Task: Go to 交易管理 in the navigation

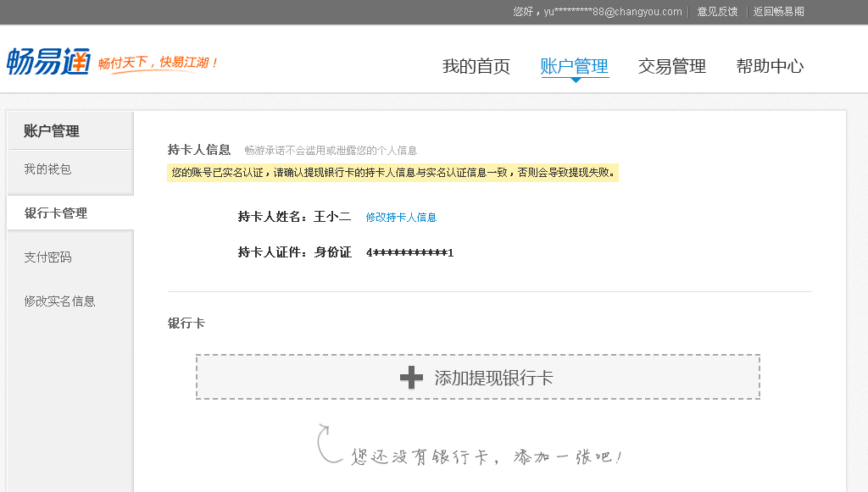Action: [671, 66]
